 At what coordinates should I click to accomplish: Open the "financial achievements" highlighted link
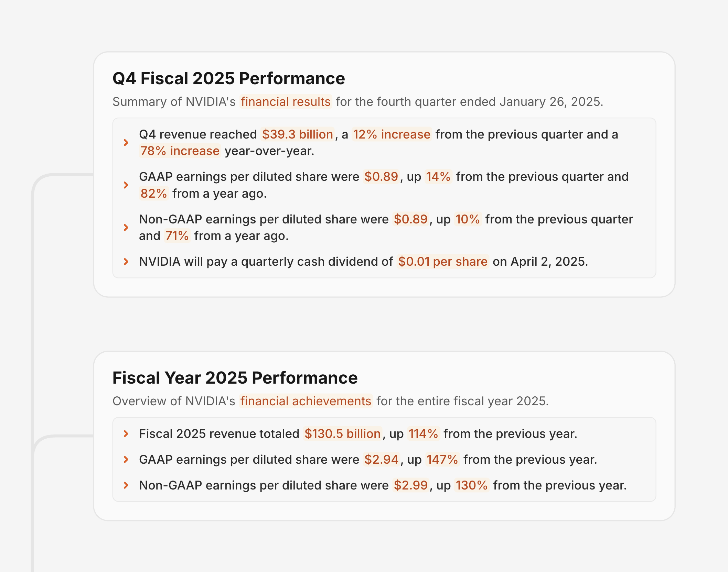coord(306,401)
